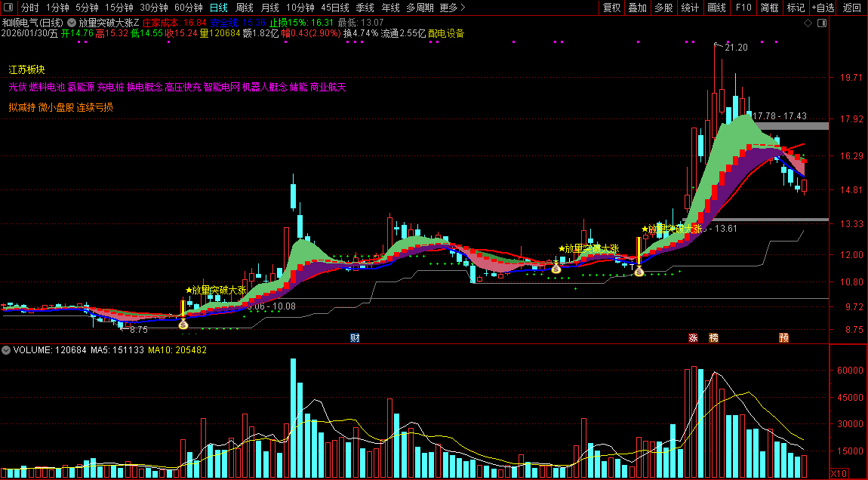This screenshot has height=480, width=868.
Task: Toggle the right side panel icon
Action: 822,23
